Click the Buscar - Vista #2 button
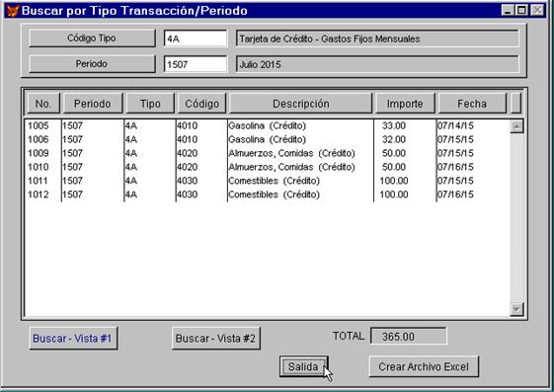The width and height of the screenshot is (554, 392). (x=216, y=339)
